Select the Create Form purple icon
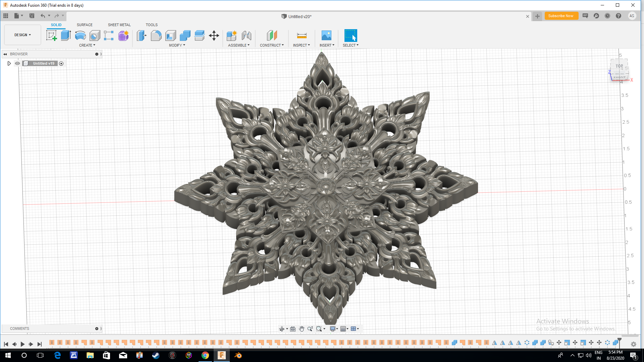 pos(123,35)
